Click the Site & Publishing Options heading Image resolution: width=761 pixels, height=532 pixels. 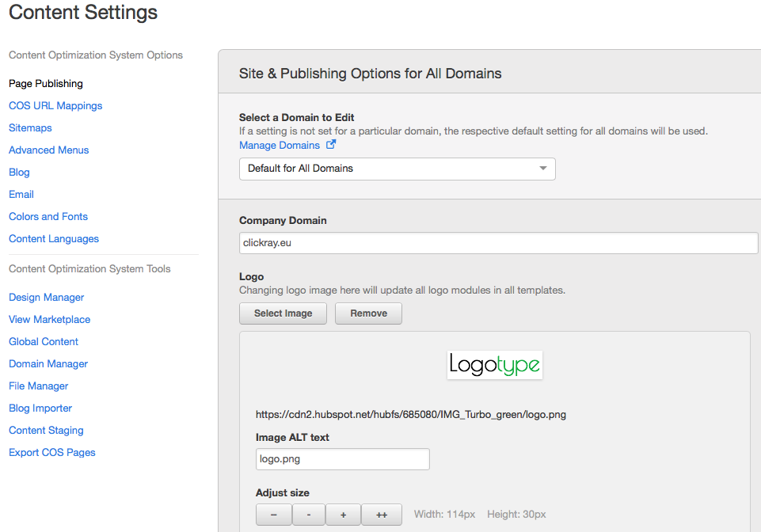[x=370, y=74]
